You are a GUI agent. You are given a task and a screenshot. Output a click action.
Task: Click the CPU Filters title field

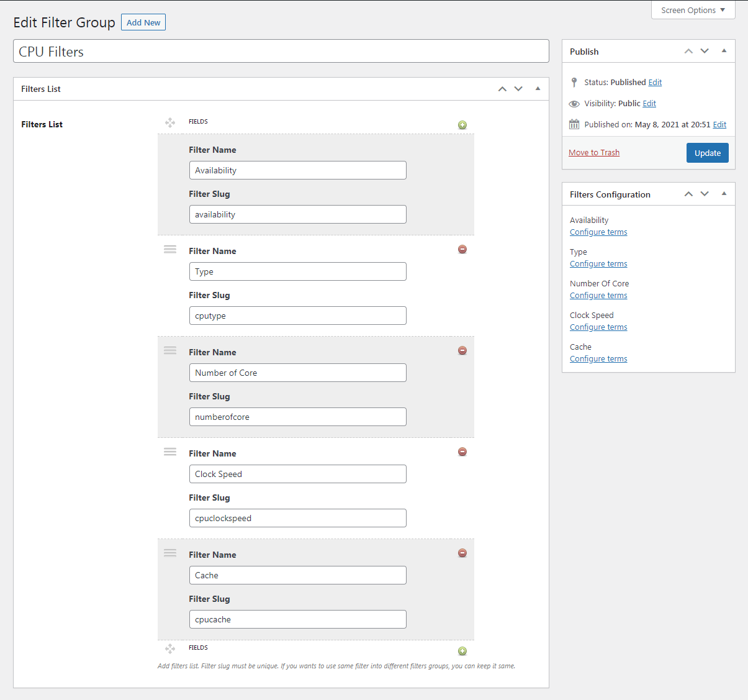pos(281,51)
